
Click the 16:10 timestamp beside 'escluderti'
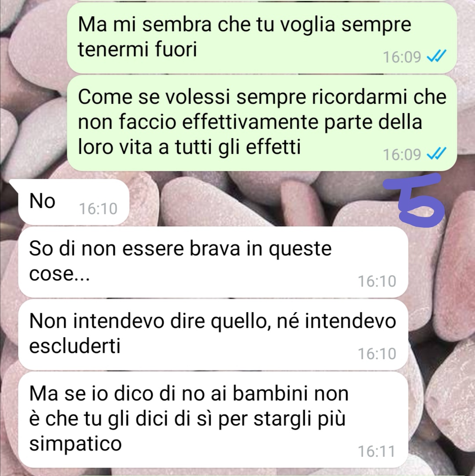377,354
